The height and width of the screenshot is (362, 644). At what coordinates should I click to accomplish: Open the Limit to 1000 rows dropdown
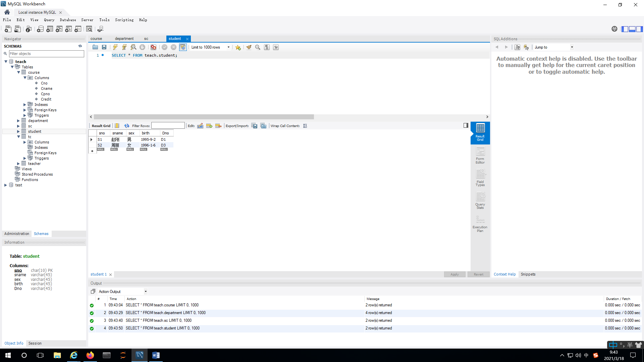click(x=211, y=47)
